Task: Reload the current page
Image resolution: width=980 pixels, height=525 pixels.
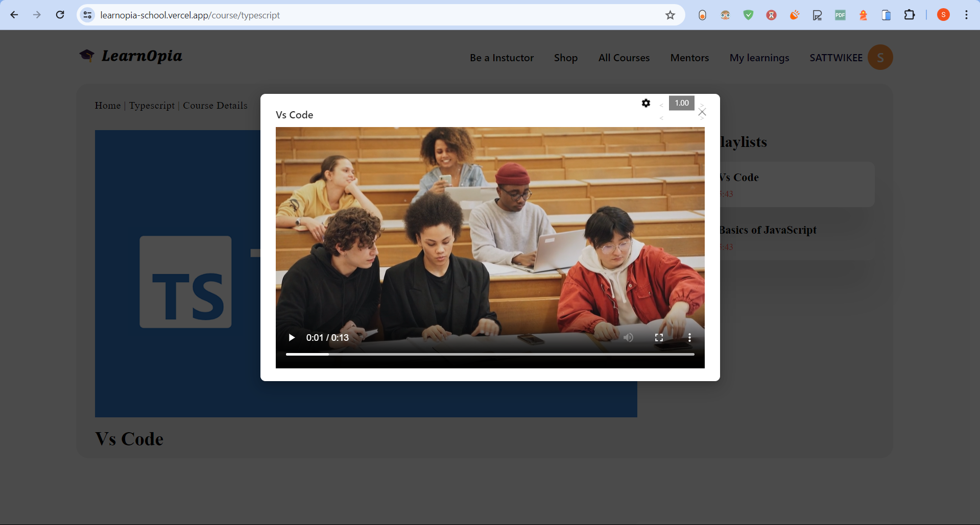Action: pyautogui.click(x=60, y=15)
